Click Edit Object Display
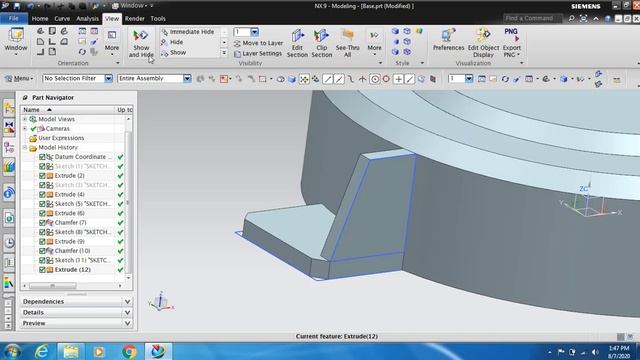This screenshot has height=360, width=640. [483, 43]
